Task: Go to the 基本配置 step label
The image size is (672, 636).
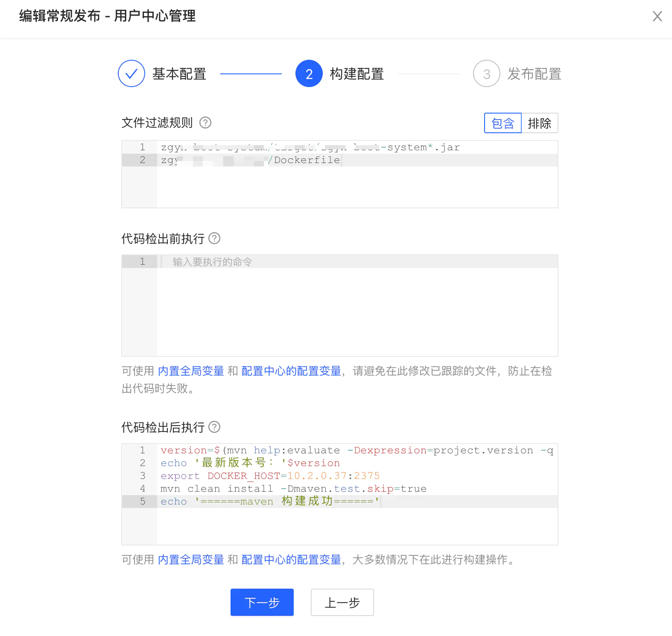Action: point(179,74)
